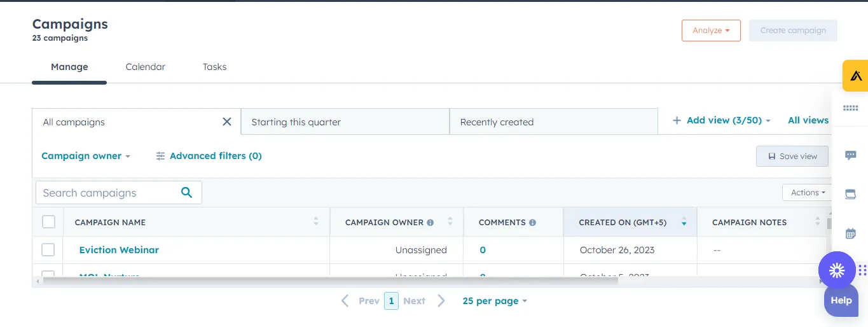Click the Save view button
Image resolution: width=868 pixels, height=327 pixels.
pos(792,157)
